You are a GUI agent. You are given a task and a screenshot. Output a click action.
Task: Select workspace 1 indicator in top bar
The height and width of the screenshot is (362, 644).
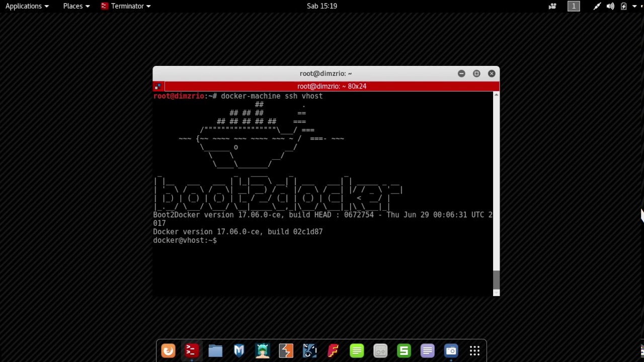tap(574, 6)
